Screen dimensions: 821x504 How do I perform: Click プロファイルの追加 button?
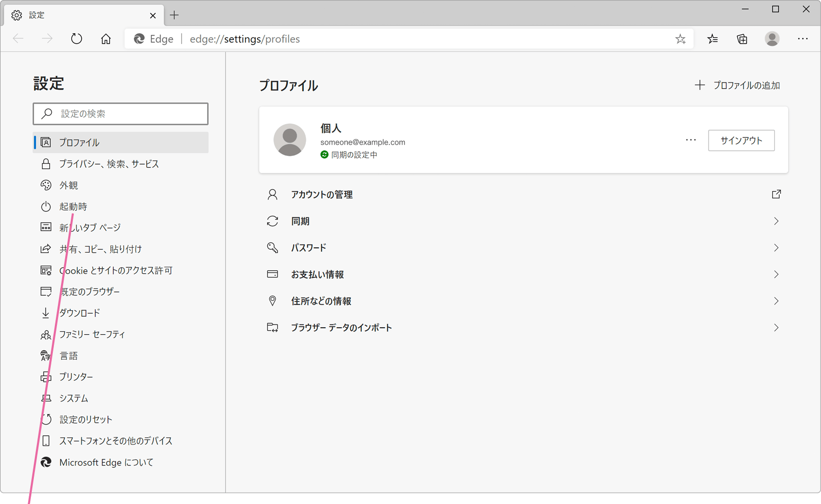click(737, 86)
